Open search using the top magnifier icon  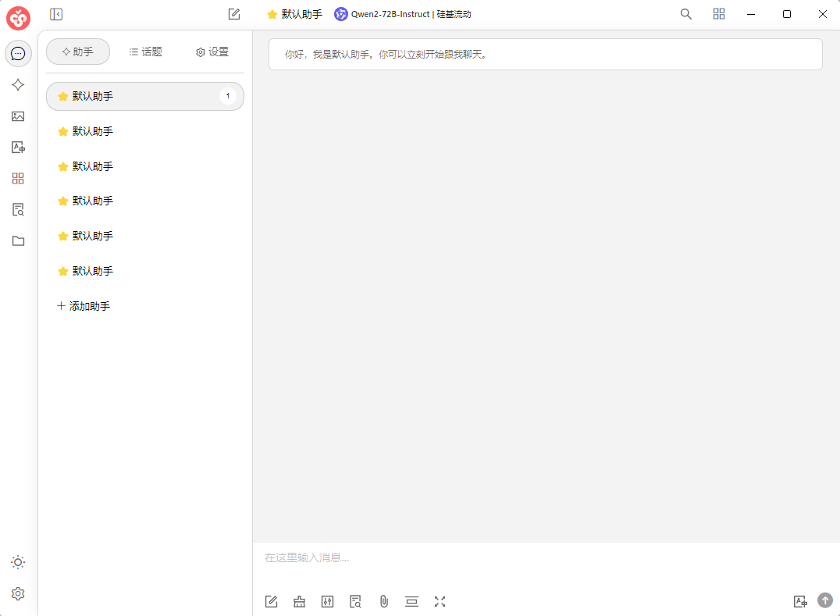pos(685,14)
